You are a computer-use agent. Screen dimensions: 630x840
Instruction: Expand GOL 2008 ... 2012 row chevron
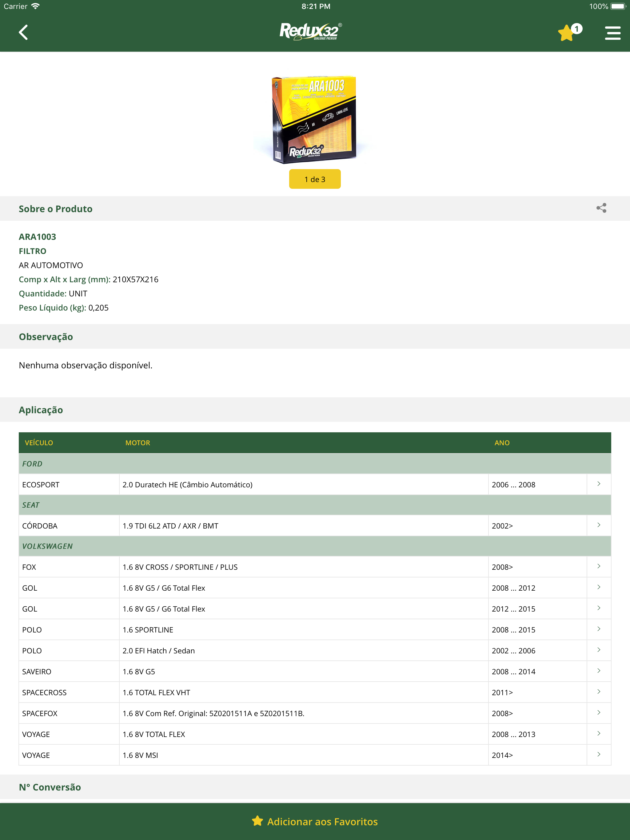click(599, 587)
